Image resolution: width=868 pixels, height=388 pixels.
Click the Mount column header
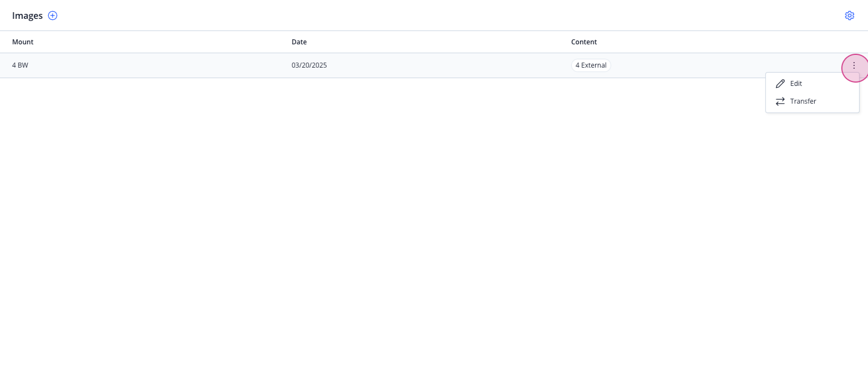(23, 42)
